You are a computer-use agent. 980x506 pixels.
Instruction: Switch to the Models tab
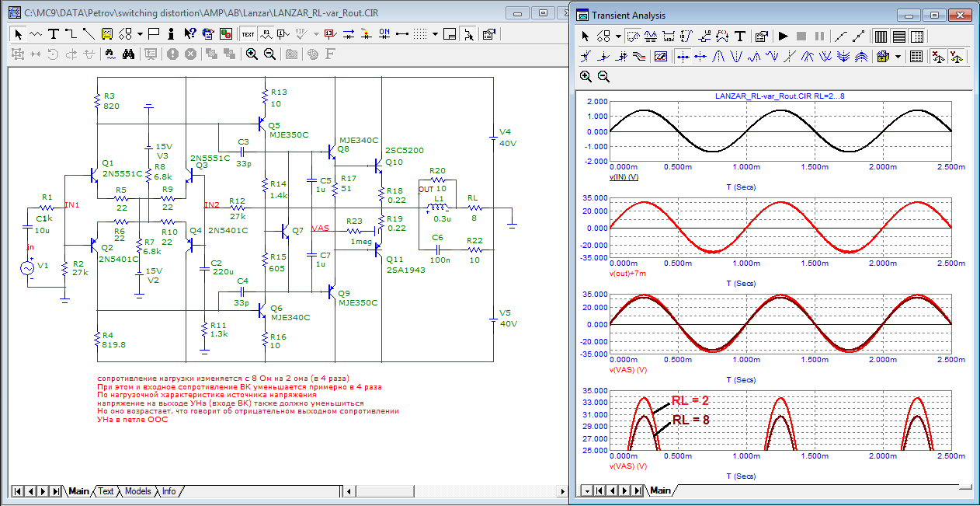[x=137, y=491]
